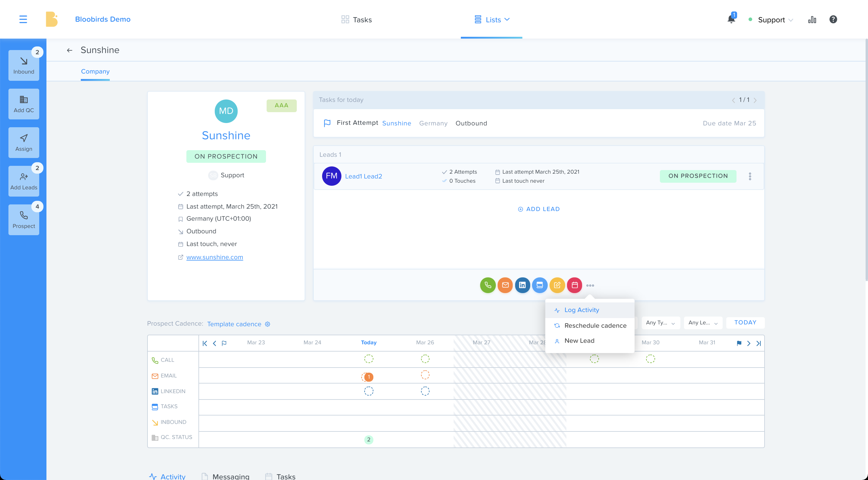Expand the Support user dropdown
Screen dimensions: 868x480
775,20
